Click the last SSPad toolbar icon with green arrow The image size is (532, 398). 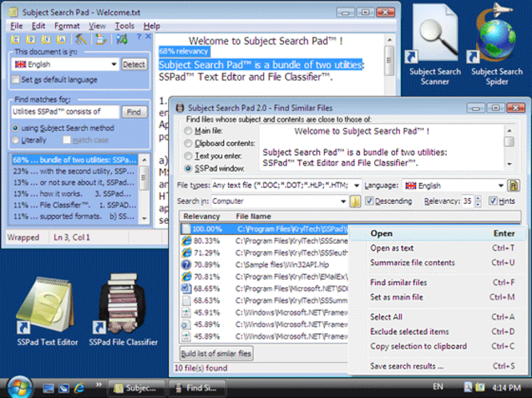[122, 39]
